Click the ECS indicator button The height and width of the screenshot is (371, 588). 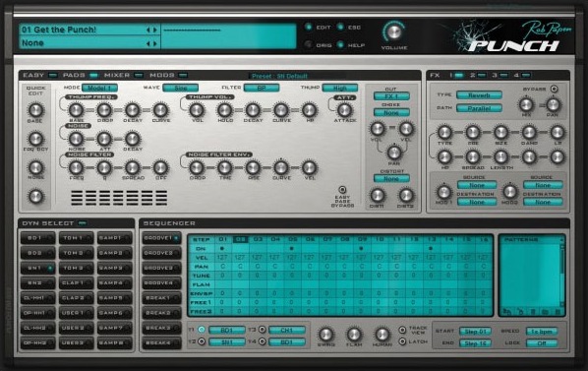click(340, 27)
